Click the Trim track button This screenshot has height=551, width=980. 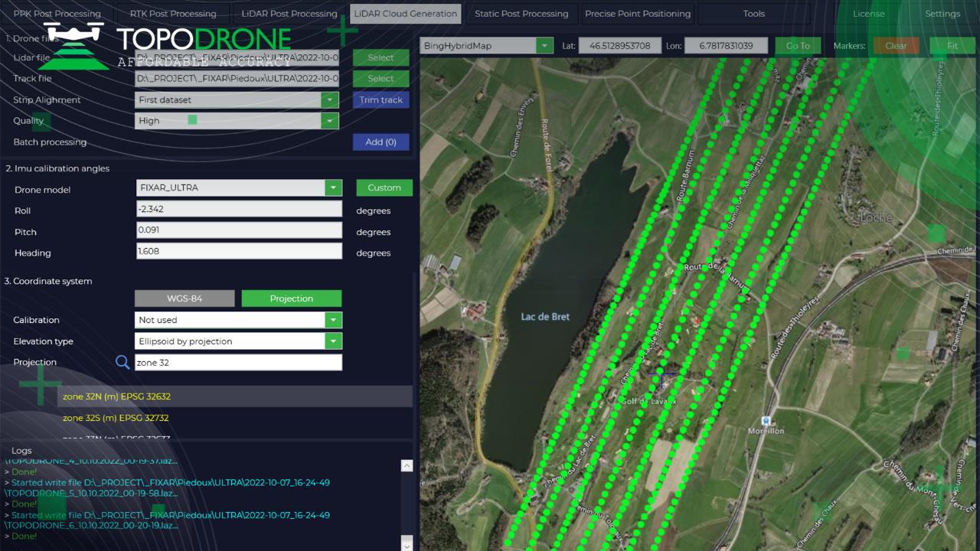click(x=381, y=100)
